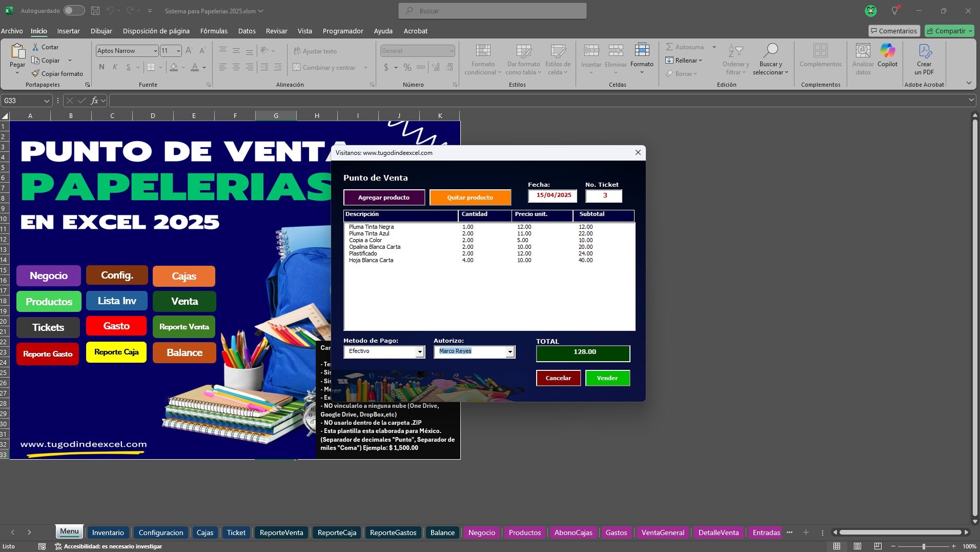
Task: Open the font size dropdown
Action: point(178,51)
